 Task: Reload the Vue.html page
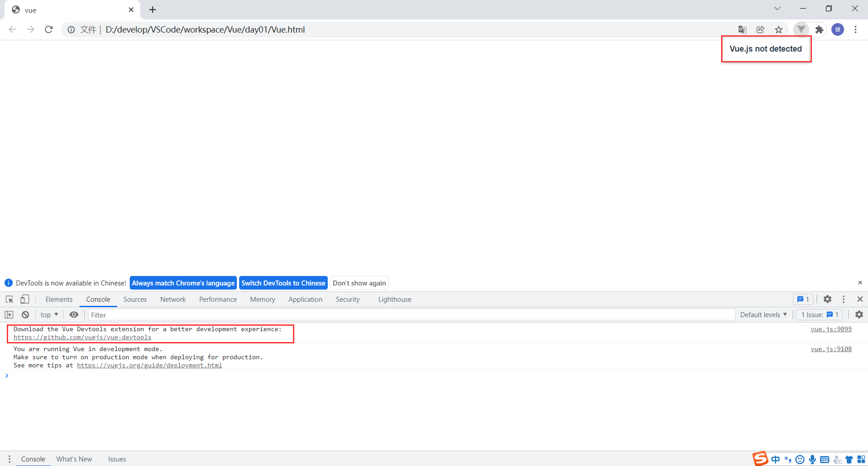pos(49,29)
